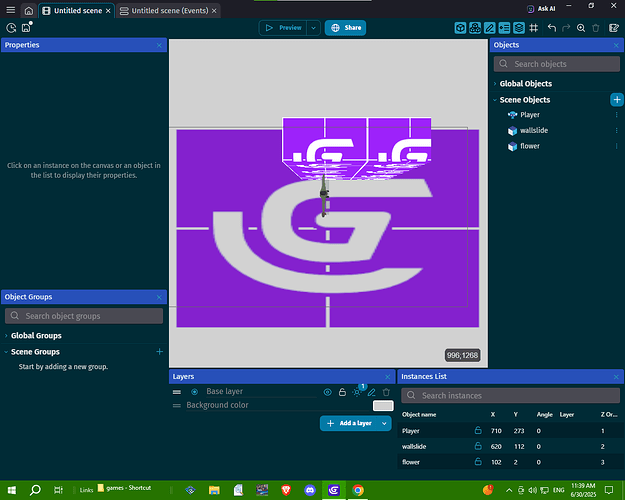Launch the Preview button
625x500 pixels.
click(x=283, y=28)
